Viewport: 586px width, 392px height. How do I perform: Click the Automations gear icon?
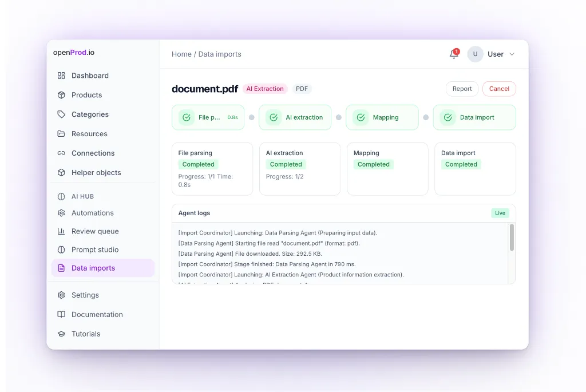click(x=61, y=213)
